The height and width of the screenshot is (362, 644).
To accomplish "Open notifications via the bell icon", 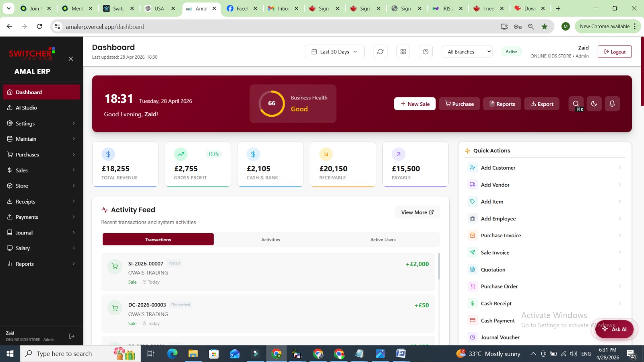I will pyautogui.click(x=612, y=103).
